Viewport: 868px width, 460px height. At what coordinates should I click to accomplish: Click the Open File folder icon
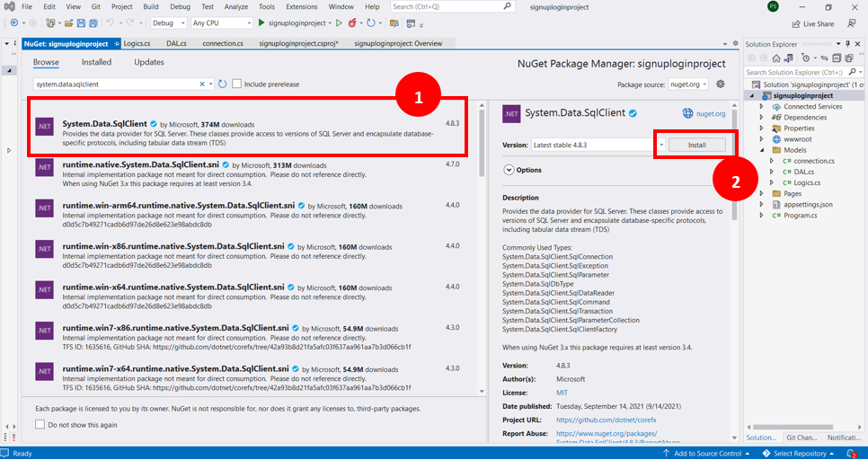click(x=68, y=23)
